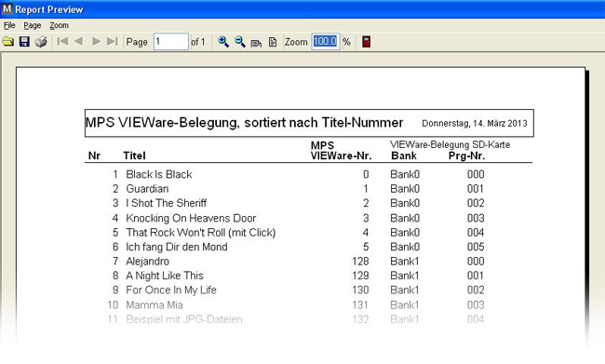Screen dimensions: 605x364
Task: Click the 'MPS VIEWare-Nr.' column header
Action: coord(341,151)
